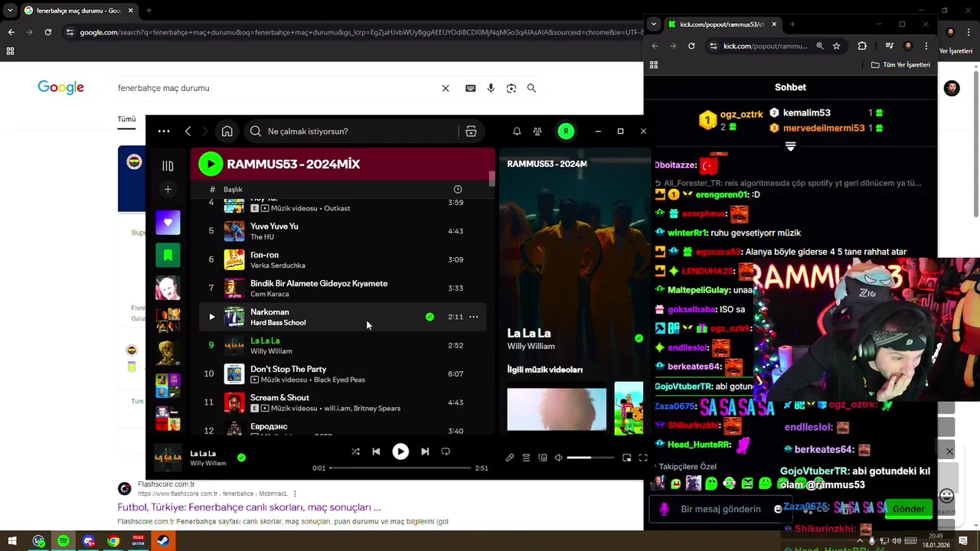The width and height of the screenshot is (980, 551).
Task: Open first related music video thumbnail
Action: point(557,409)
